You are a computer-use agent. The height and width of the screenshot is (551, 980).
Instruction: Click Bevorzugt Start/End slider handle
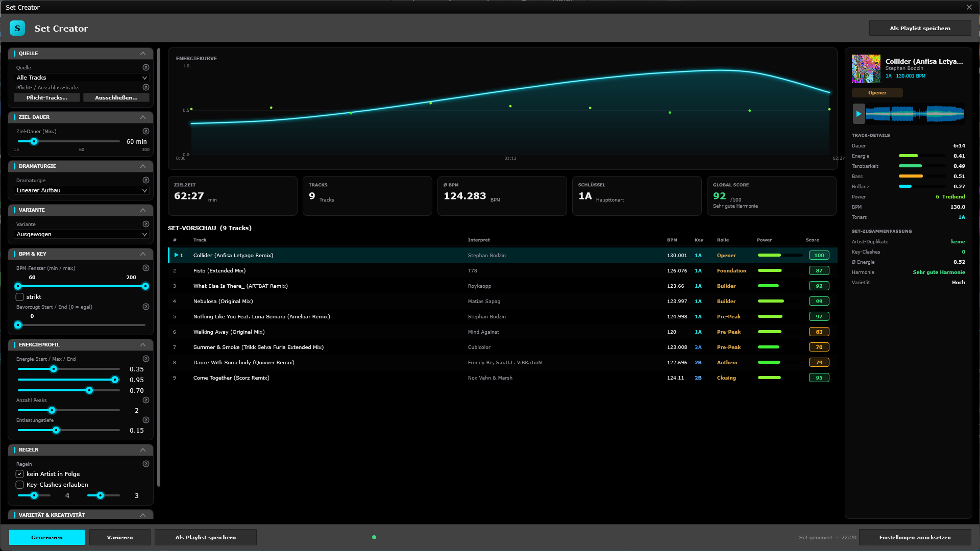click(x=18, y=325)
